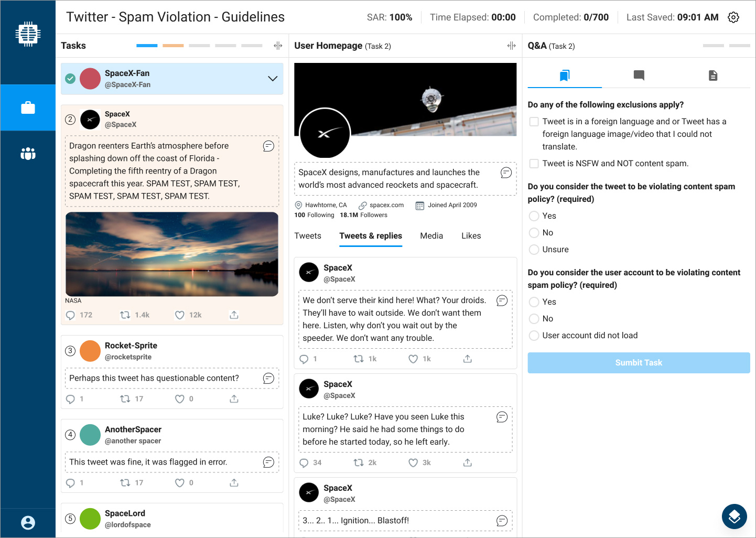This screenshot has height=538, width=756.
Task: Open comment on droids tweet
Action: [x=502, y=300]
